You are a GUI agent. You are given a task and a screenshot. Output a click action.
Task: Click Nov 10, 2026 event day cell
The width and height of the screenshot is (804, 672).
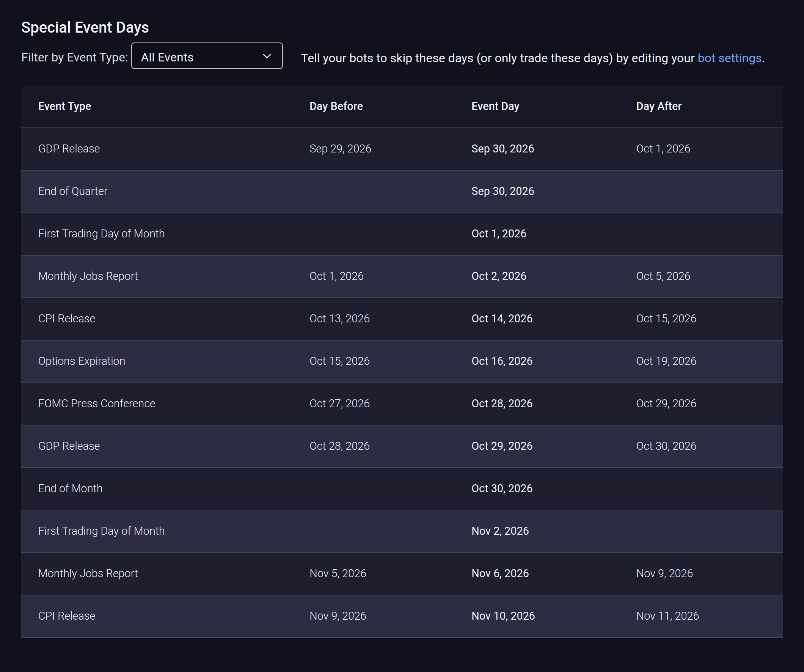(503, 616)
